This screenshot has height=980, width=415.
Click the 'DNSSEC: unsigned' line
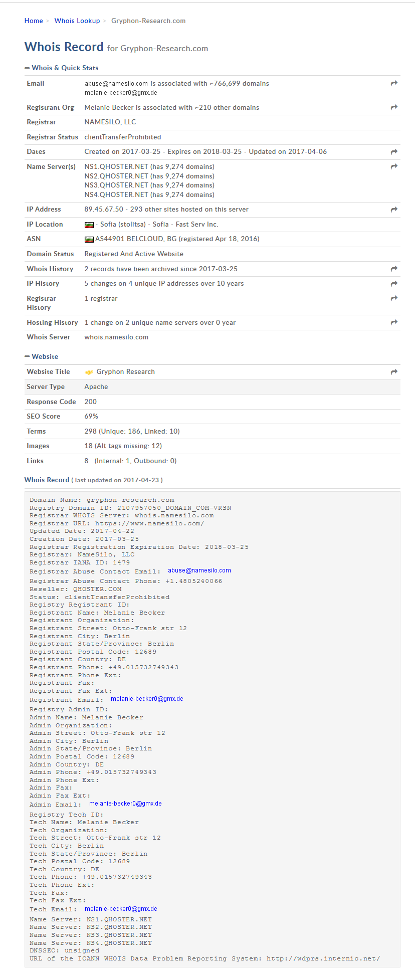[x=65, y=950]
